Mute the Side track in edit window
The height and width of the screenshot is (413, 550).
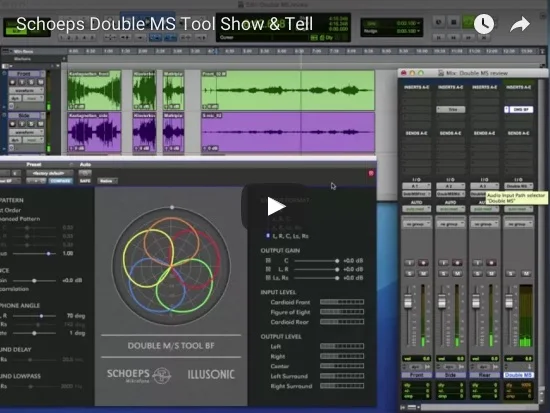(x=41, y=124)
